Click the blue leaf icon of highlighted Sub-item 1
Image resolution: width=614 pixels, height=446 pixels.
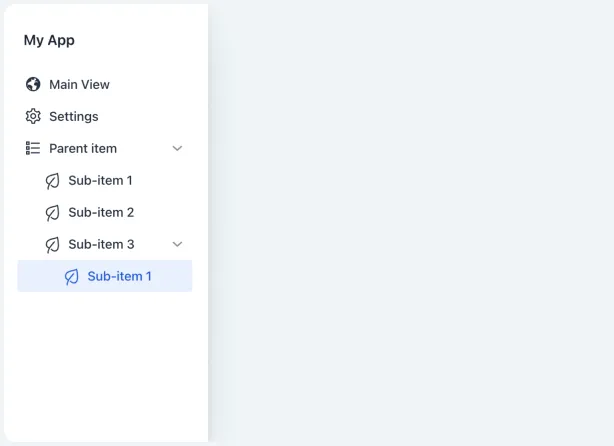(x=71, y=277)
